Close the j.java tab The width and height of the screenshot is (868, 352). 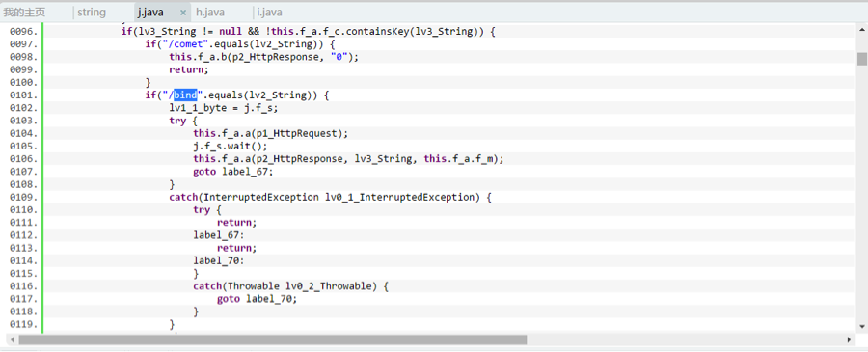(x=183, y=13)
